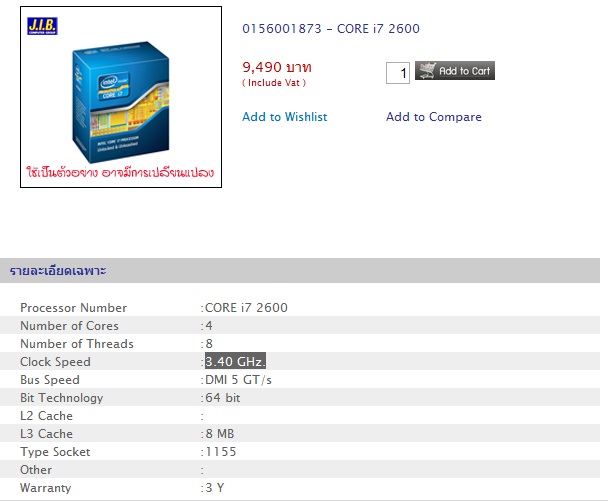The height and width of the screenshot is (501, 608).
Task: Click the Type Socket value 1155
Action: click(220, 452)
